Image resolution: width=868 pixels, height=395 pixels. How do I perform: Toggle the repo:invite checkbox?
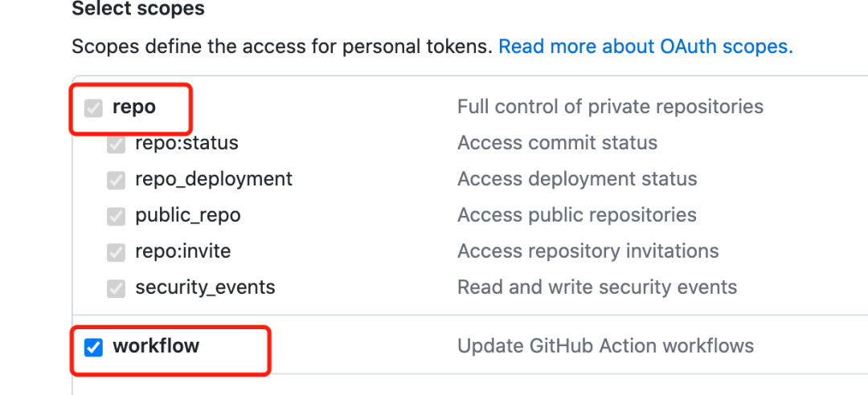click(x=117, y=252)
